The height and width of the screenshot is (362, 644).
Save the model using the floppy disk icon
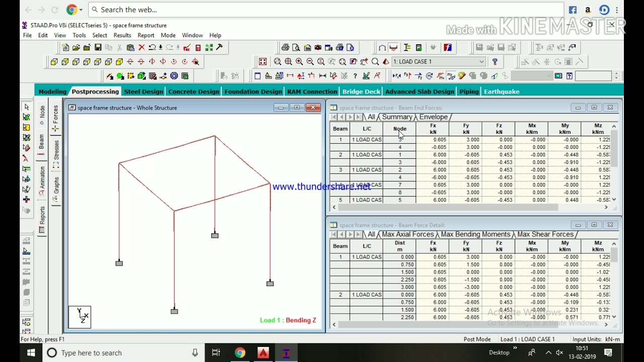[98, 47]
